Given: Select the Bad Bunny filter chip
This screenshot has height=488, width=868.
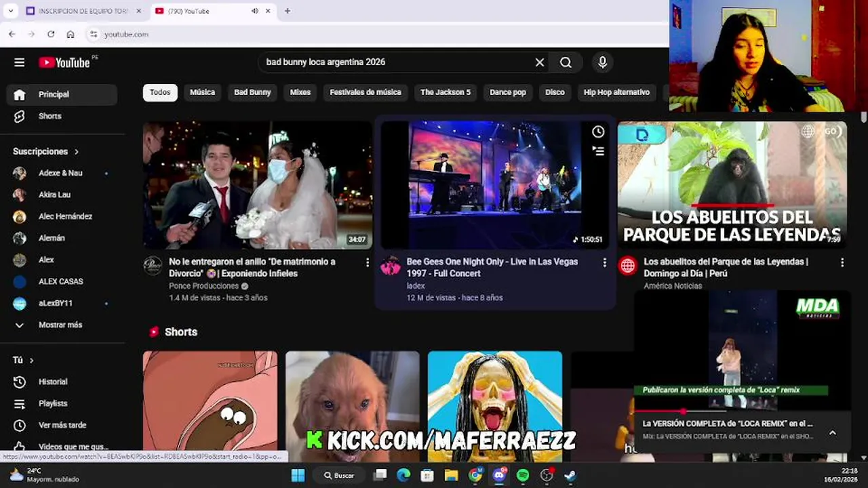Looking at the screenshot, I should coord(252,92).
